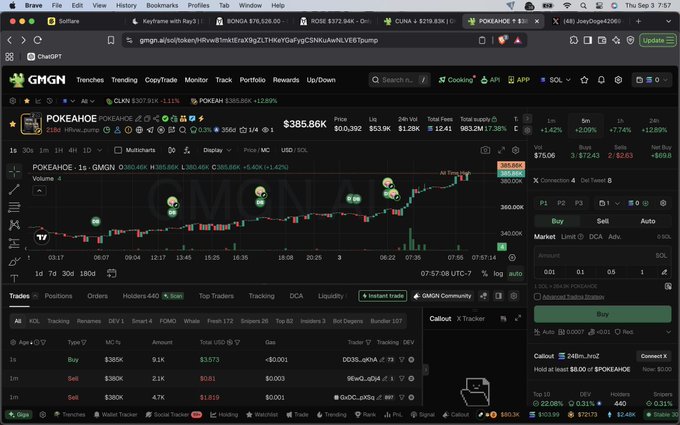Open the indicators fx icon
The image size is (680, 425).
187,150
